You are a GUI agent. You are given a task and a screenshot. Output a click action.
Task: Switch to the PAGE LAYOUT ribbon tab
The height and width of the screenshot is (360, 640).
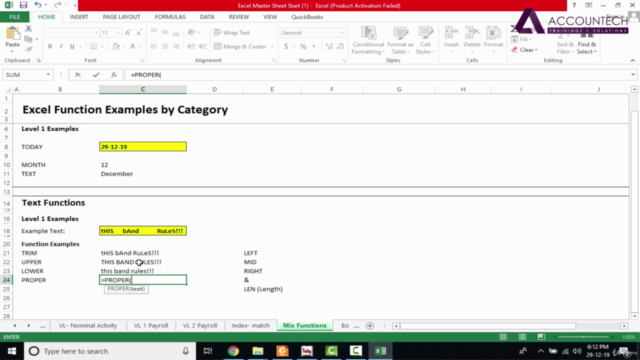point(121,17)
